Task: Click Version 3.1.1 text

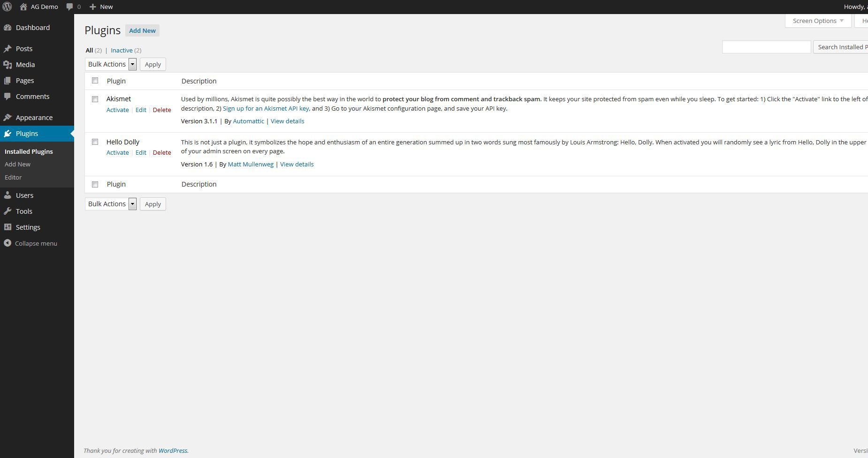Action: [x=199, y=121]
